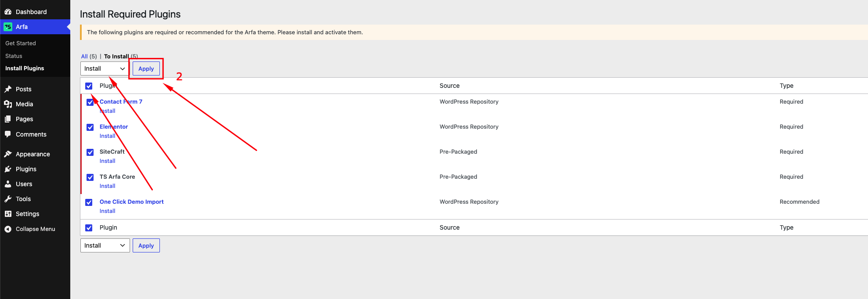The image size is (868, 299).
Task: Click the Pages document icon
Action: (x=8, y=119)
